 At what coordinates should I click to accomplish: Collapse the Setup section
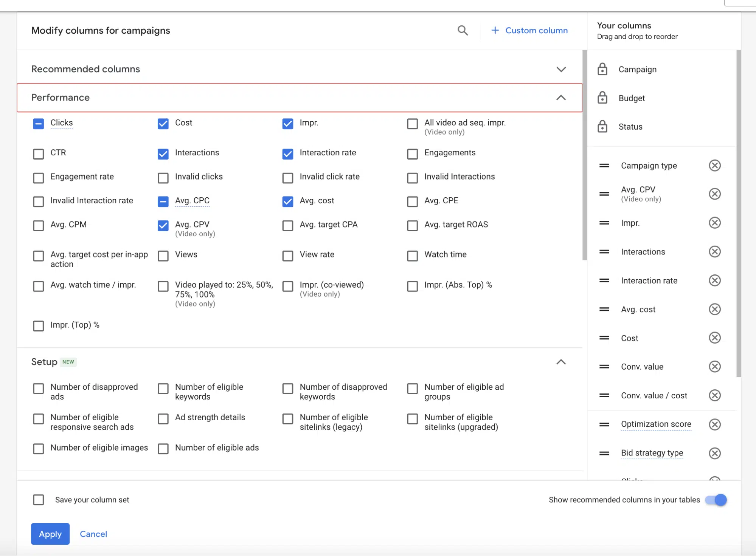click(x=560, y=362)
